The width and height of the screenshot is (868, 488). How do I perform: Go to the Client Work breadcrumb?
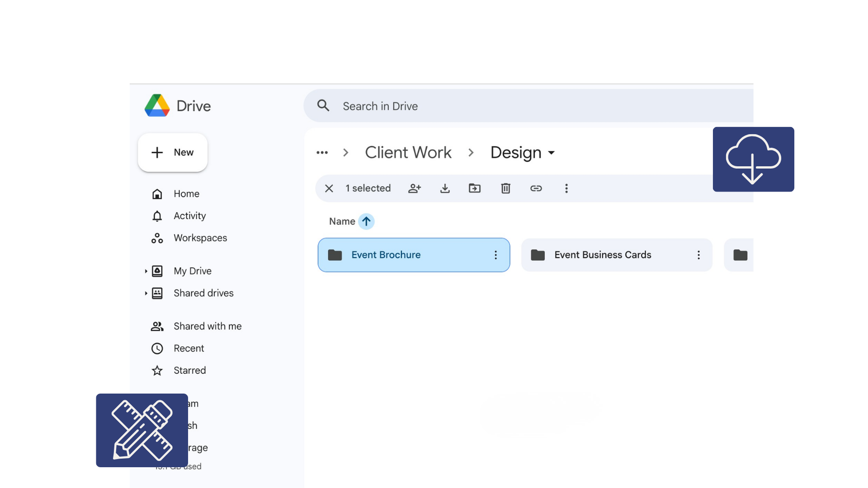click(x=408, y=153)
